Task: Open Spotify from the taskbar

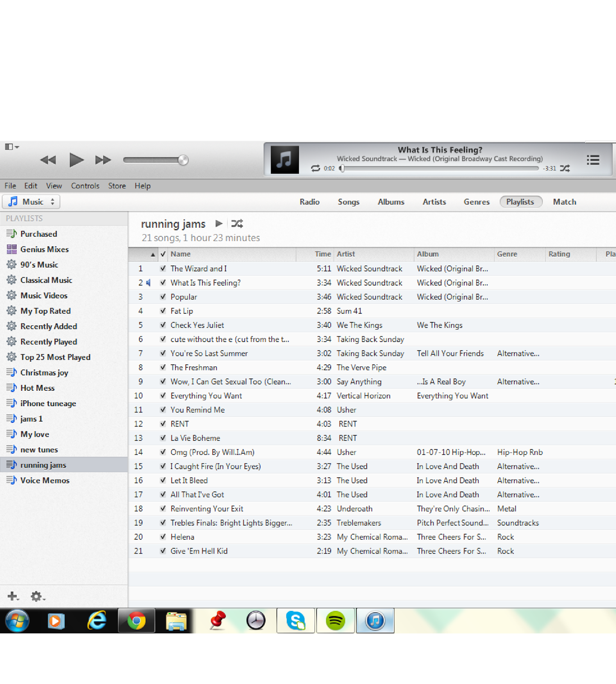Action: [336, 621]
